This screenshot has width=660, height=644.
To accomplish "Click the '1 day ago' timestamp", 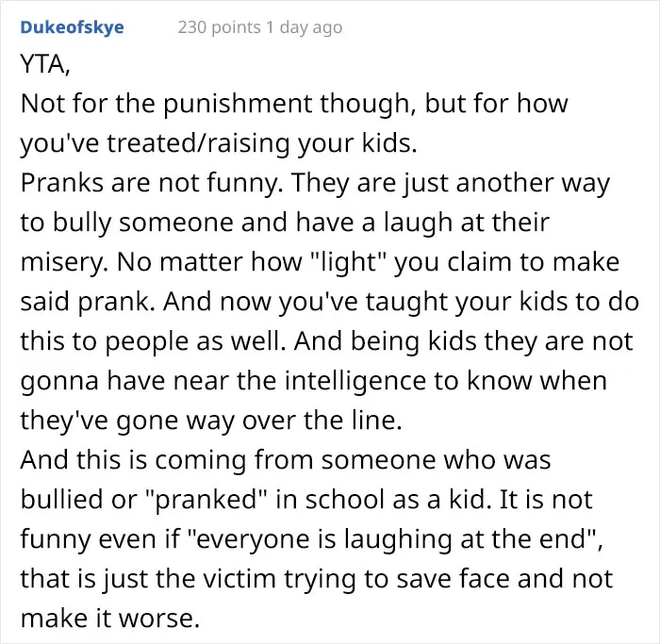I will click(x=305, y=27).
